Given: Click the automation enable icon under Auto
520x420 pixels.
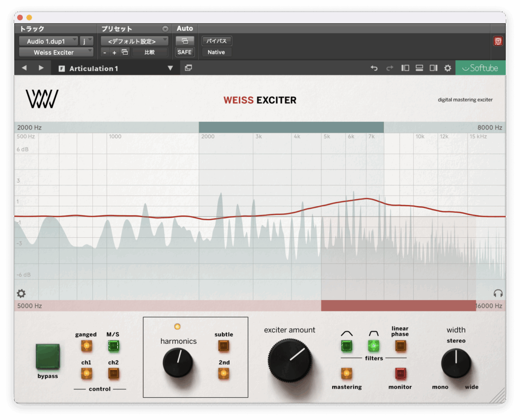Looking at the screenshot, I should [x=185, y=41].
